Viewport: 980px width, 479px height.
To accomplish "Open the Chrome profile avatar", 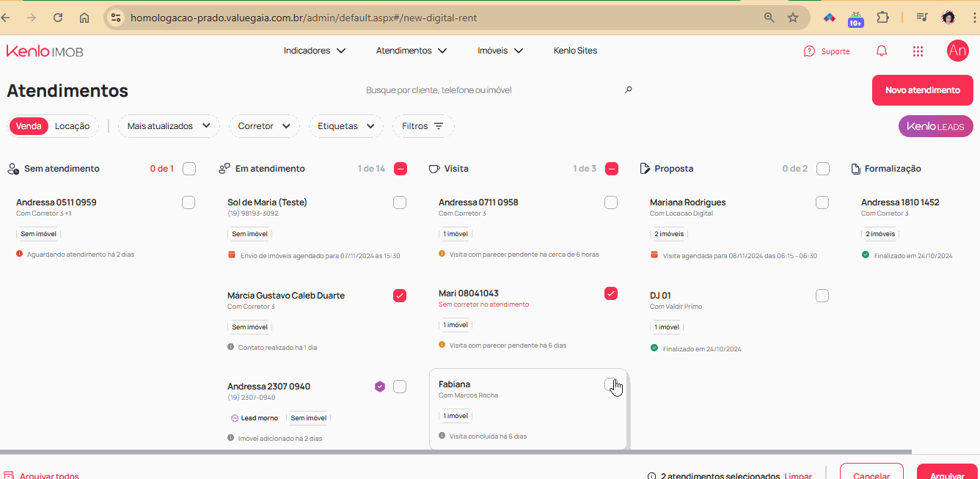I will [x=948, y=17].
